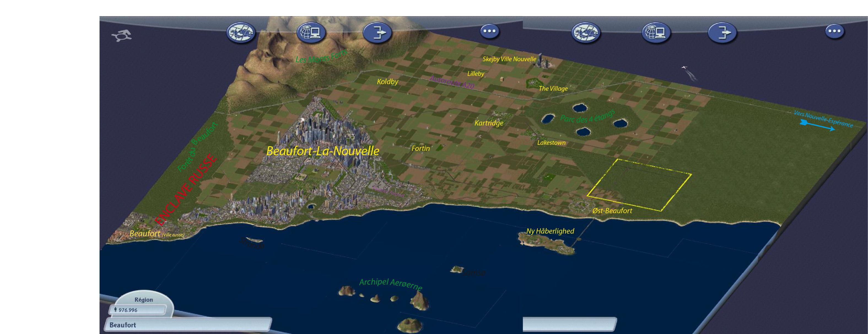Select the Beaufort-La-Nouvelle city tile
The height and width of the screenshot is (334, 868).
323,151
